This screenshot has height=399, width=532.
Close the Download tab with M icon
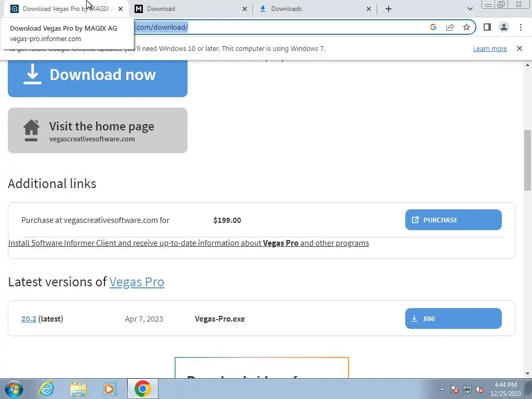click(245, 9)
